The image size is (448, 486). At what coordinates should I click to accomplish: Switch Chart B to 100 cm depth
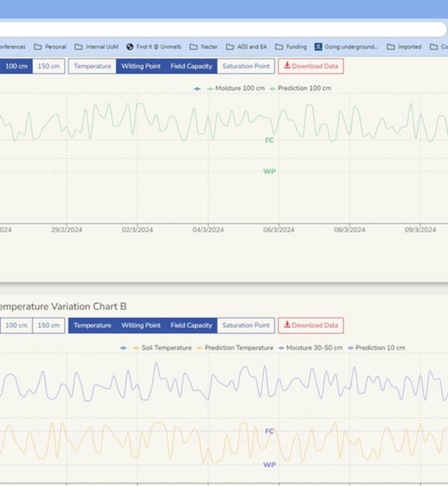16,325
